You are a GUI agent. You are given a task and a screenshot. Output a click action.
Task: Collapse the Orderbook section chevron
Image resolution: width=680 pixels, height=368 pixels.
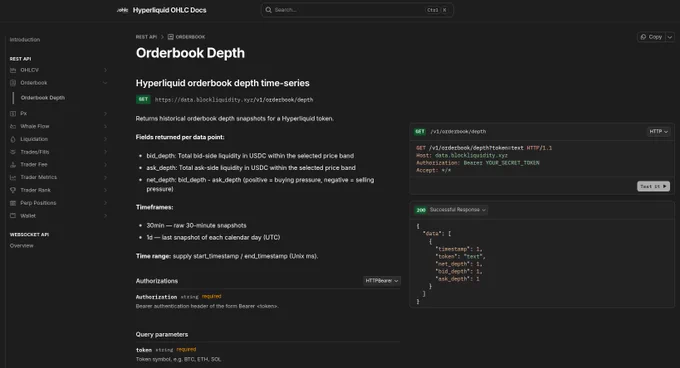click(105, 83)
